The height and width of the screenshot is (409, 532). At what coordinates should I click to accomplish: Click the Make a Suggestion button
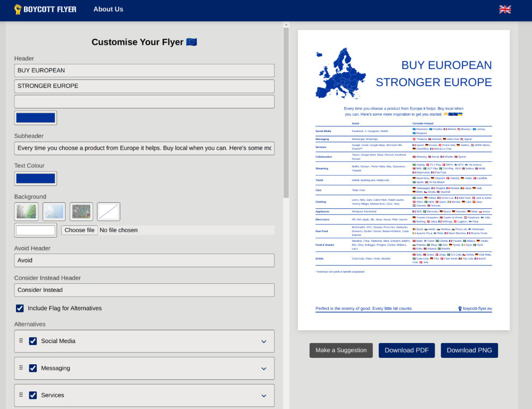(x=341, y=350)
